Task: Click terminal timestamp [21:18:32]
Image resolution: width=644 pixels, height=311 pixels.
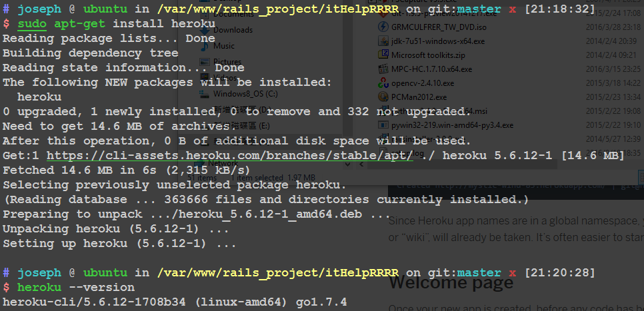Action: coord(559,9)
